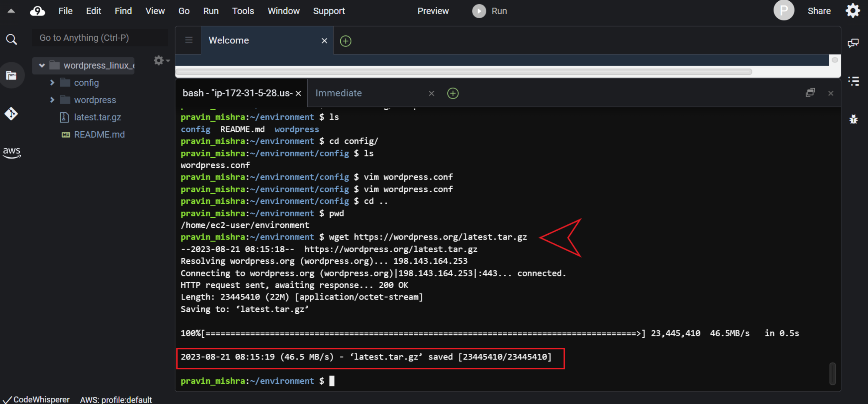
Task: Open the AWS toolkit panel
Action: click(12, 152)
